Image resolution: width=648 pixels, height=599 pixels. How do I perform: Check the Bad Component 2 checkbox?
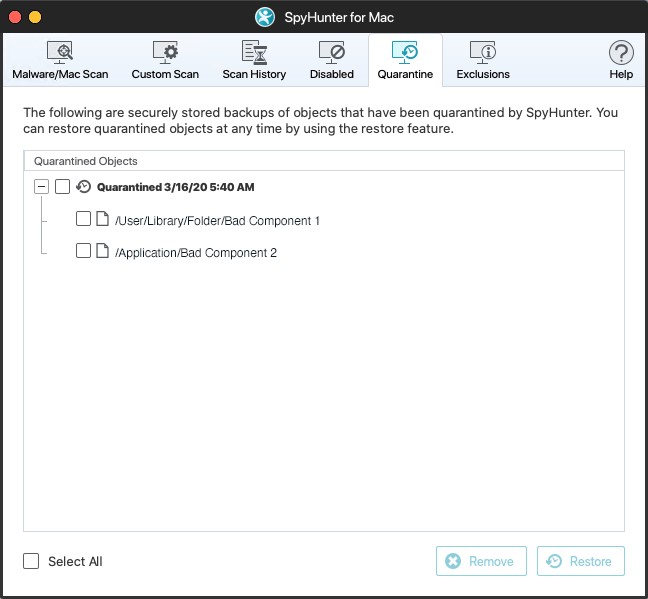[x=84, y=252]
